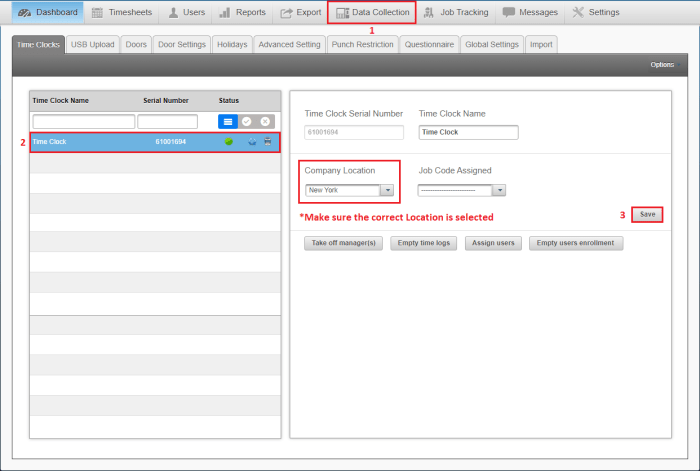Screen dimensions: 700x471
Task: Click the device icon in Time Clock row
Action: (x=268, y=142)
